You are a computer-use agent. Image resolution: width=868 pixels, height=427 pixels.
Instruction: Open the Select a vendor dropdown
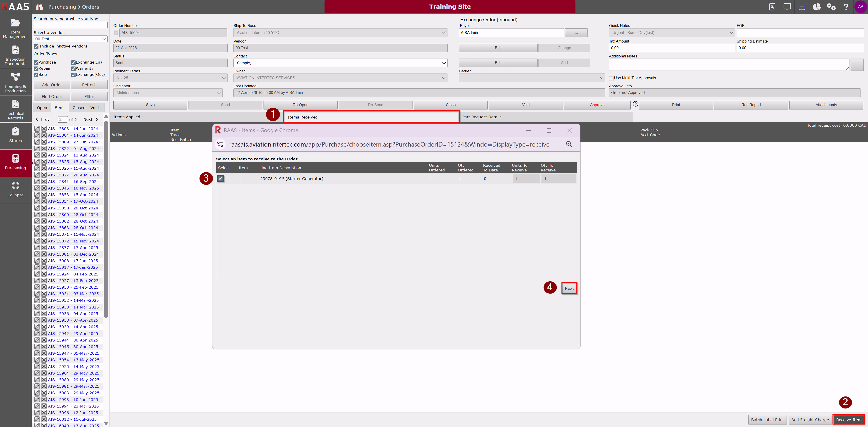click(70, 39)
